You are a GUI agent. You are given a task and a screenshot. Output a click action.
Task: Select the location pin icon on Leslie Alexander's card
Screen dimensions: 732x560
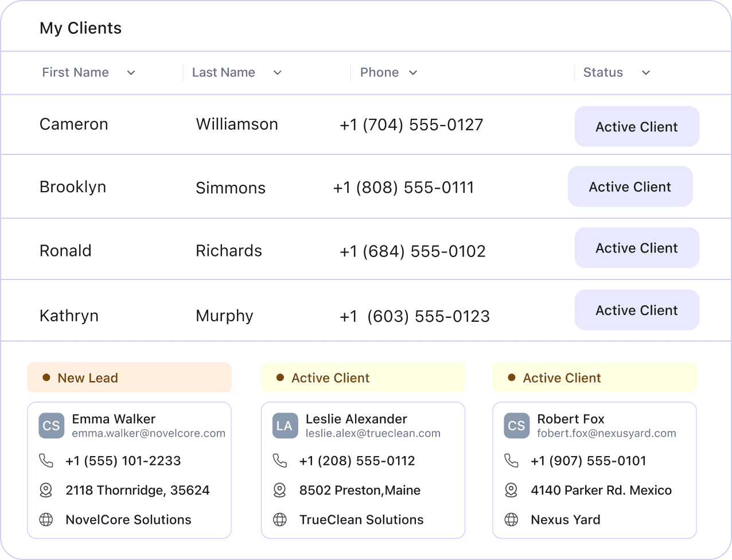click(x=280, y=490)
